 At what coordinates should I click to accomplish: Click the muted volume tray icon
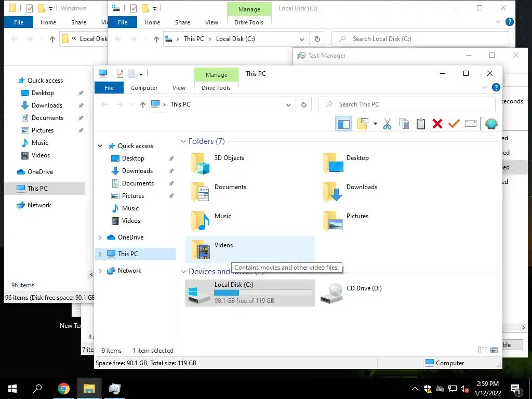point(465,389)
